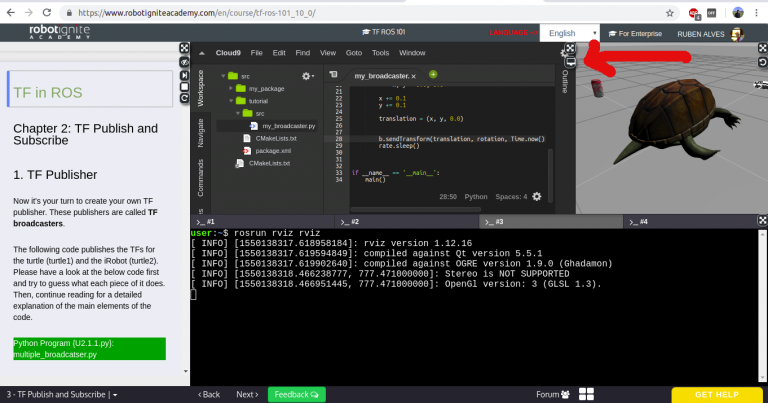Open the Window menu
The width and height of the screenshot is (768, 403).
(x=412, y=53)
